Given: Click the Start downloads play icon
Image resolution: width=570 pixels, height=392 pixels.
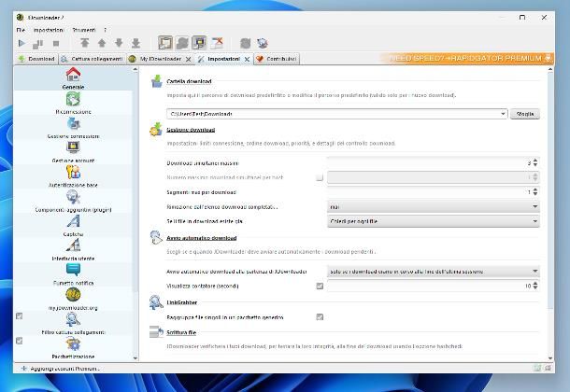Looking at the screenshot, I should coord(21,43).
